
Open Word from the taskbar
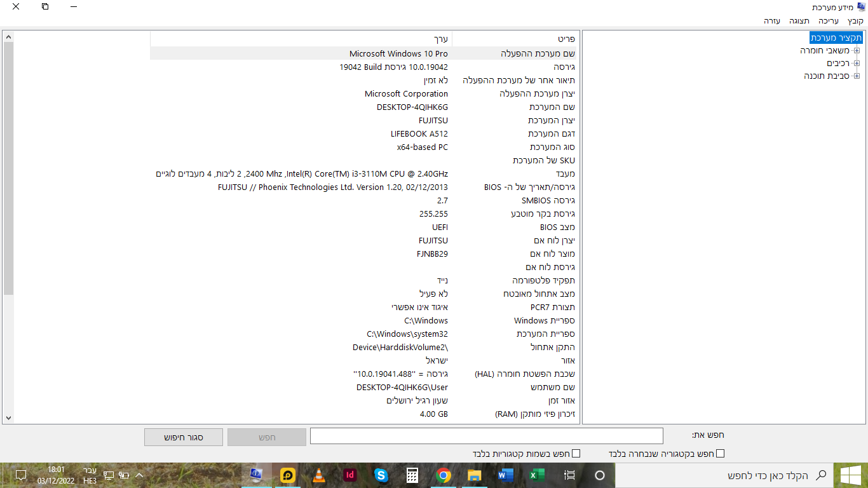point(506,475)
